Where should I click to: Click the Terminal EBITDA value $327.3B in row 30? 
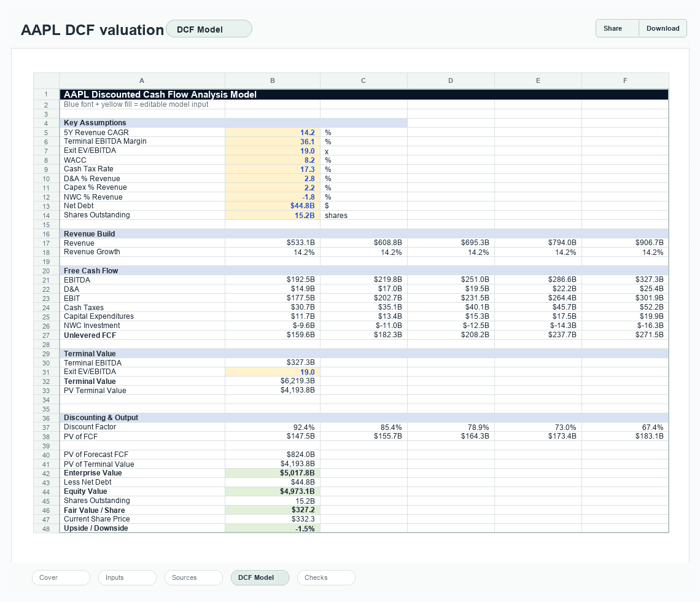pos(272,362)
